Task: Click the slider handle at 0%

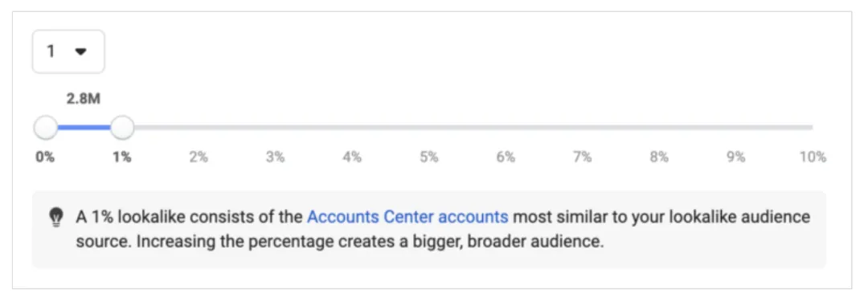Action: pos(45,127)
